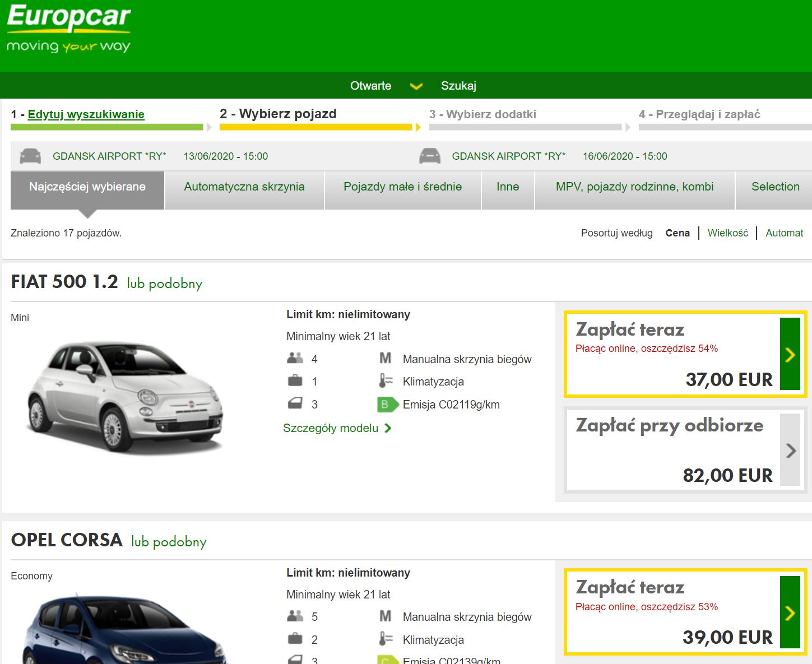The width and height of the screenshot is (812, 664).
Task: Click the Economy category label
Action: (x=31, y=576)
